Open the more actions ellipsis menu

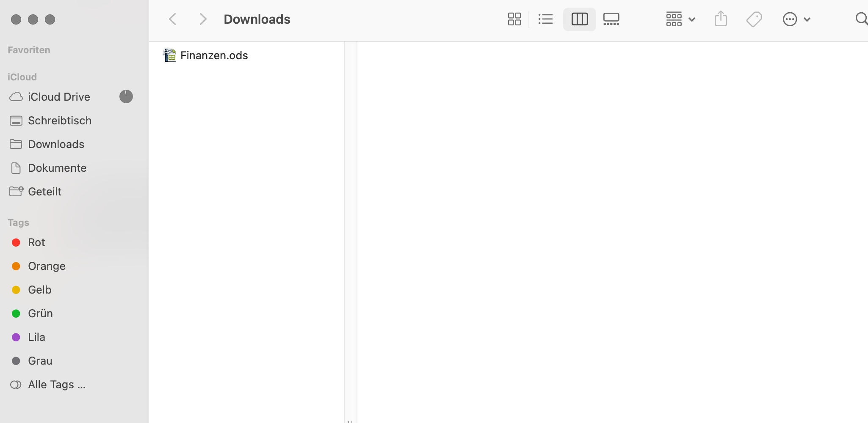(796, 19)
